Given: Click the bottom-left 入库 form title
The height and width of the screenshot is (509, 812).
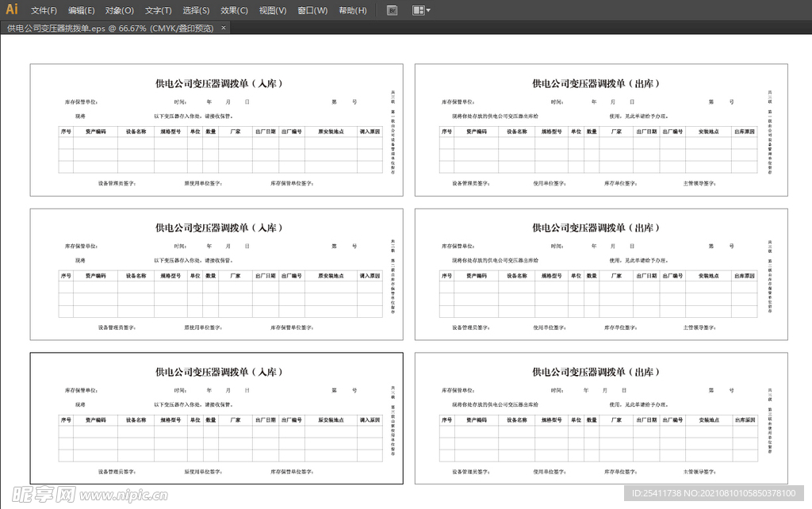Looking at the screenshot, I should 219,372.
